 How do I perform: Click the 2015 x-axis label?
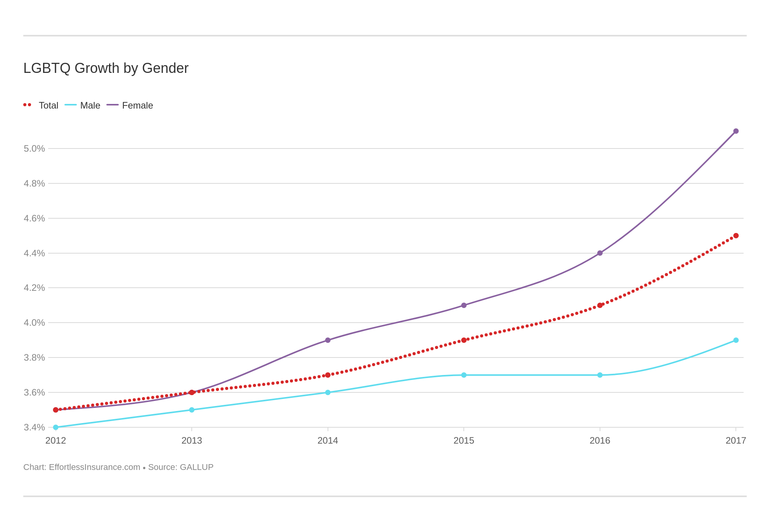click(x=464, y=440)
